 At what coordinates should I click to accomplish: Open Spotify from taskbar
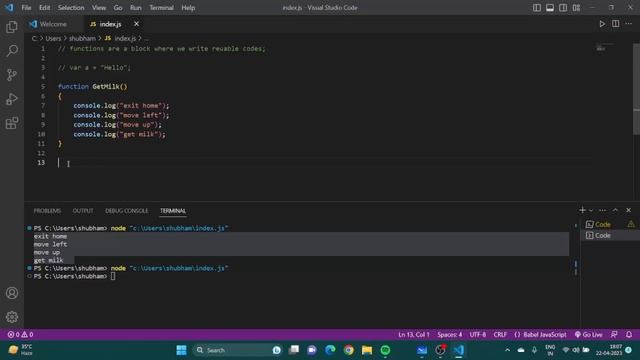(x=385, y=350)
